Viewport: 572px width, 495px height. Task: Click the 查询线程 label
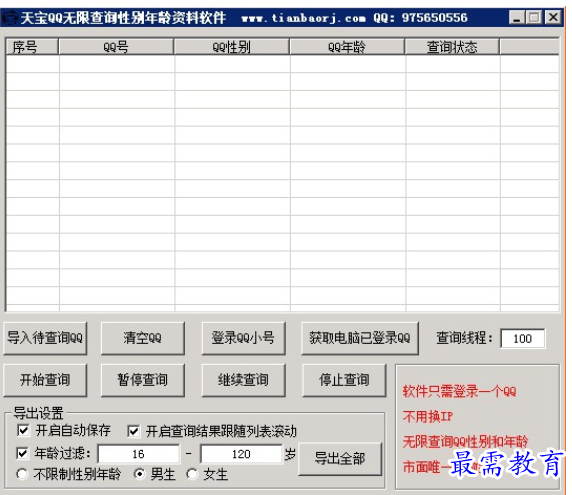click(x=464, y=338)
